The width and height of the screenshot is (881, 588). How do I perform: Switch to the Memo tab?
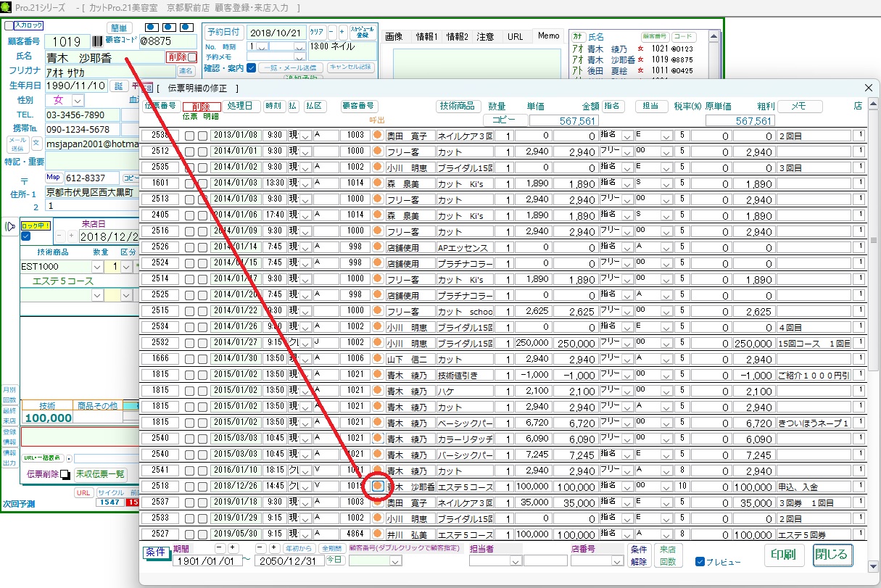548,36
